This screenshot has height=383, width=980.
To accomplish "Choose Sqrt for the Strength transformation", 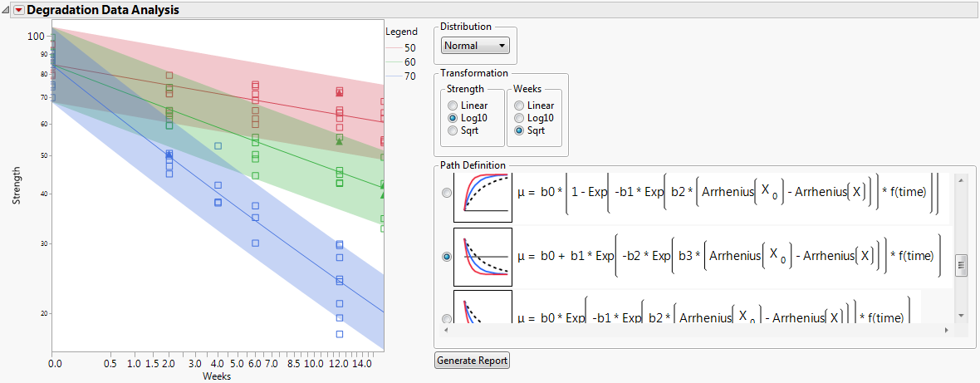I will [452, 130].
